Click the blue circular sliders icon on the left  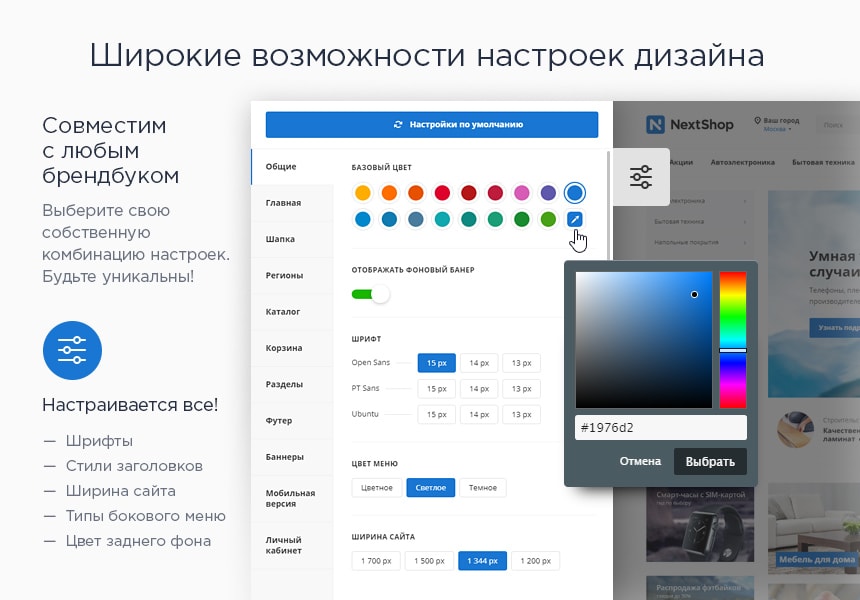coord(71,350)
